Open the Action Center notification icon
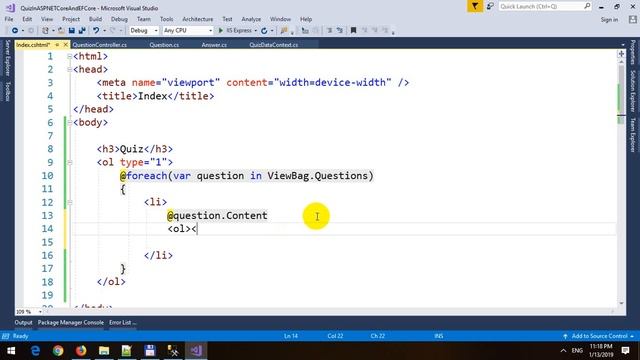 coord(625,351)
